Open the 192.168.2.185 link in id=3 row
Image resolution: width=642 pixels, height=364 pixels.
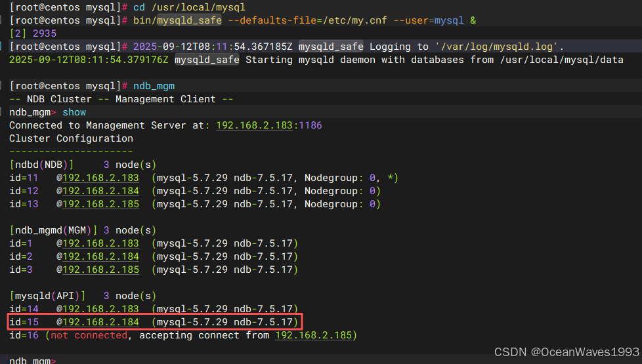pos(100,270)
